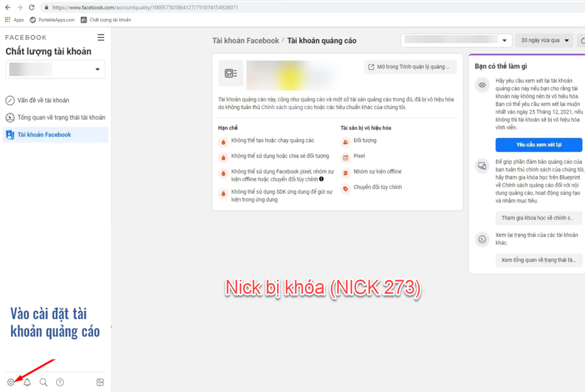
Task: Open Chính sách quảng cáo link
Action: coord(287,107)
